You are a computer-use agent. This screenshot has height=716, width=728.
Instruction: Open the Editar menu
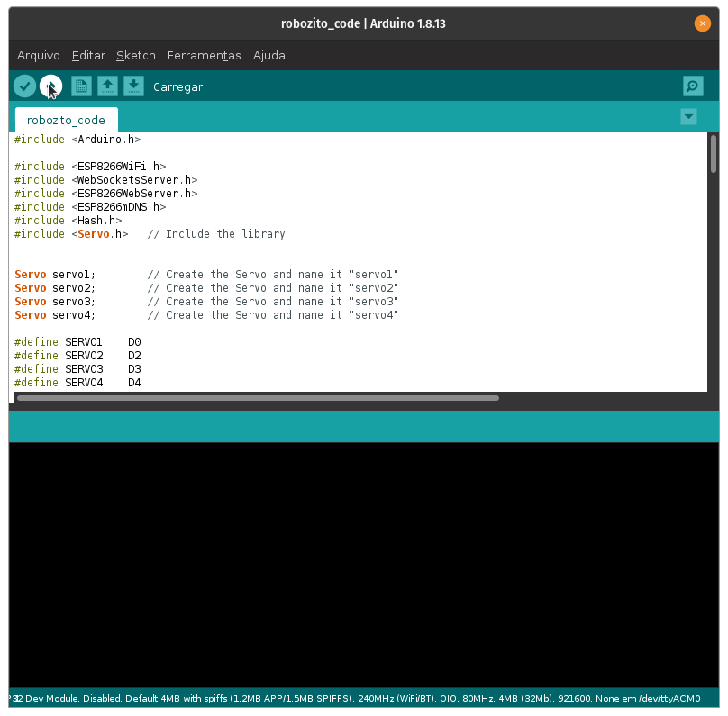(88, 55)
